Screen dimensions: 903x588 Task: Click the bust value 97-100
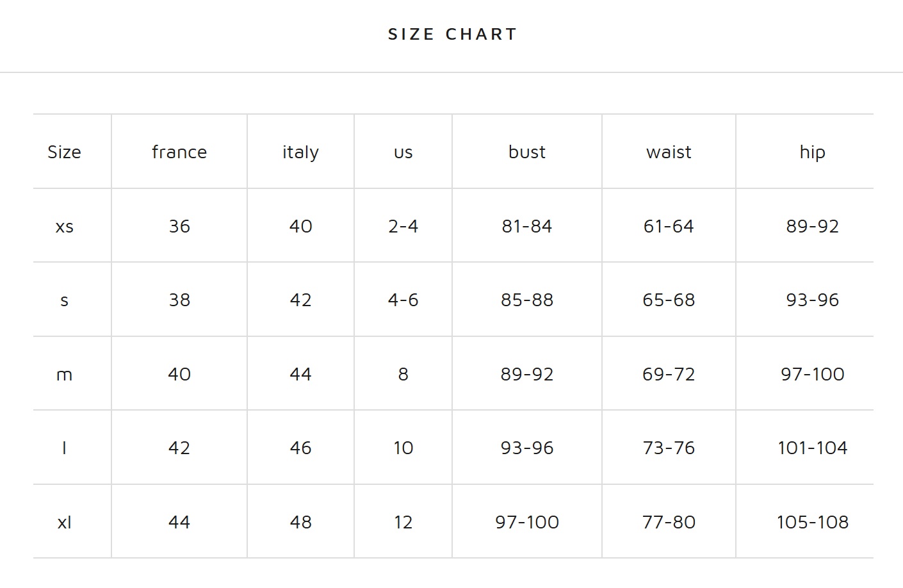tap(527, 522)
